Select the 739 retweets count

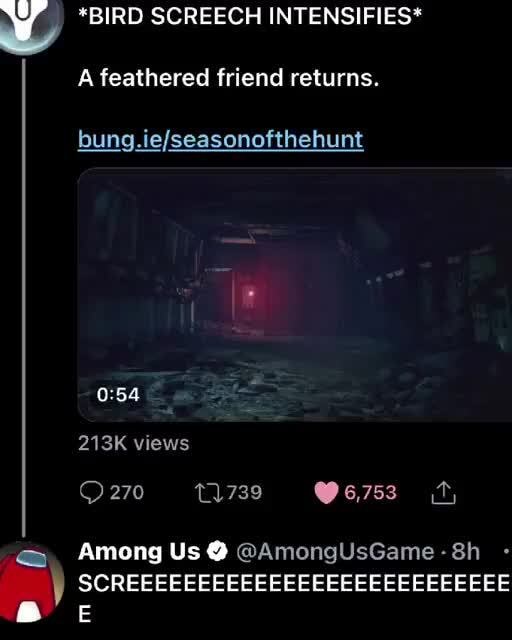coord(244,493)
